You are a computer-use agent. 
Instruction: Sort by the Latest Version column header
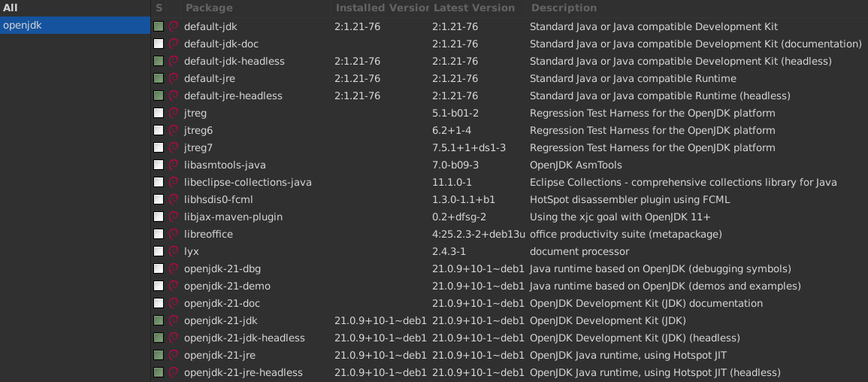pyautogui.click(x=479, y=8)
